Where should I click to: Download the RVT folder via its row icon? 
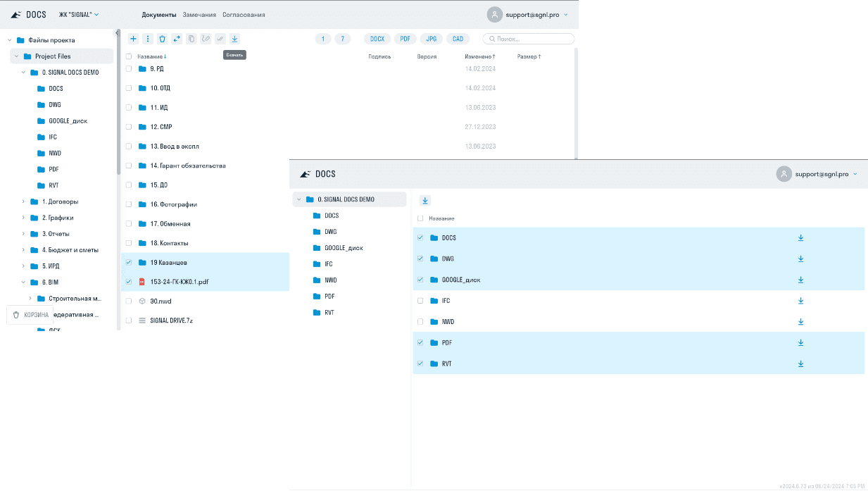coord(800,364)
